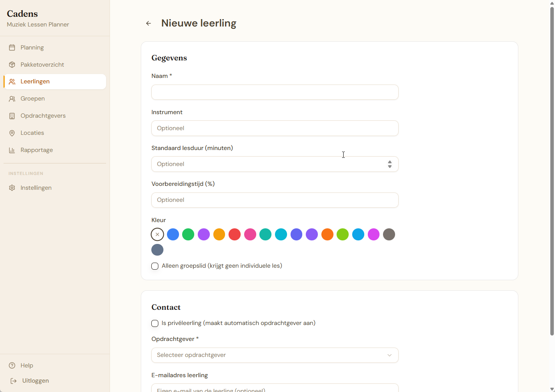Image resolution: width=555 pixels, height=392 pixels.
Task: Increase lesduur with the stepper arrows
Action: coord(390,162)
